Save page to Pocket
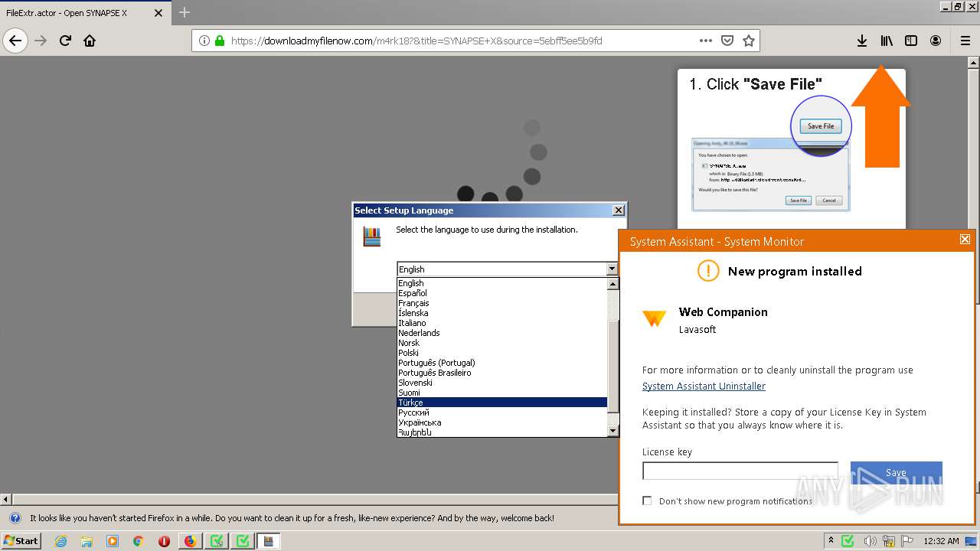The height and width of the screenshot is (551, 980). (x=727, y=41)
